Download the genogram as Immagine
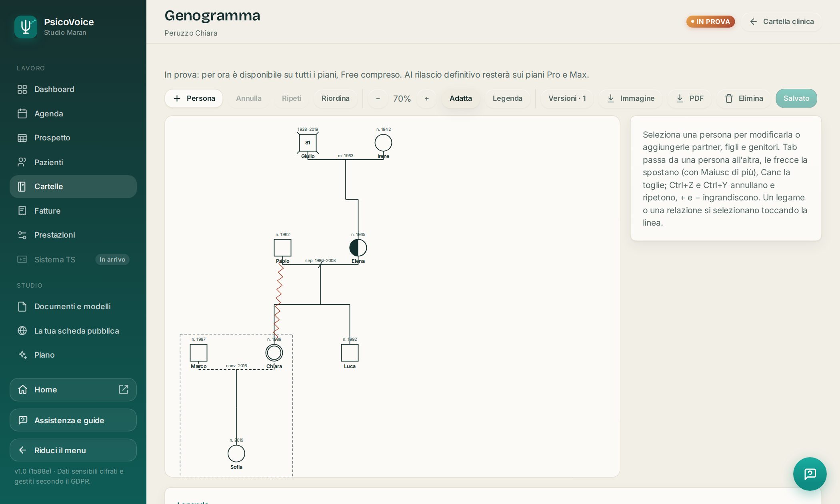Screen dimensions: 840x504 630,98
